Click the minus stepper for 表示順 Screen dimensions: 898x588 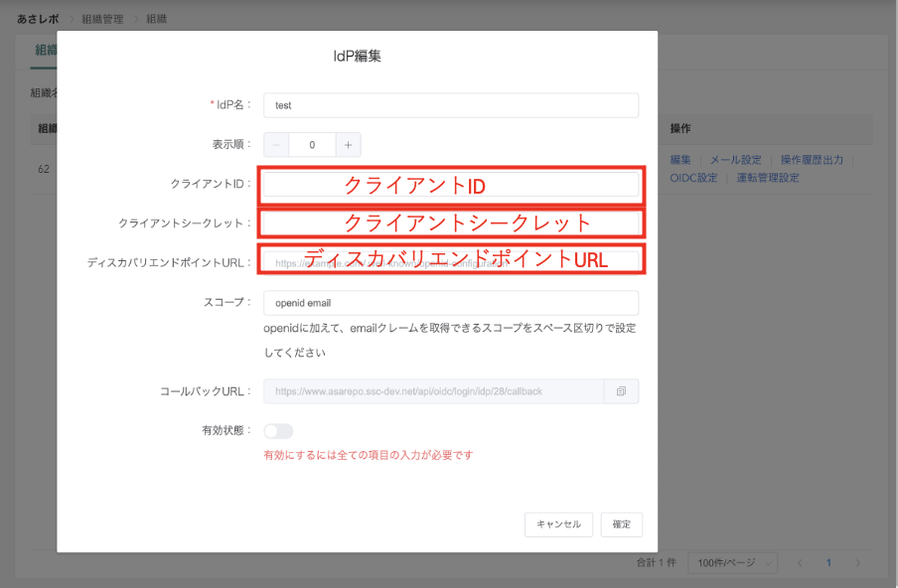(x=276, y=145)
